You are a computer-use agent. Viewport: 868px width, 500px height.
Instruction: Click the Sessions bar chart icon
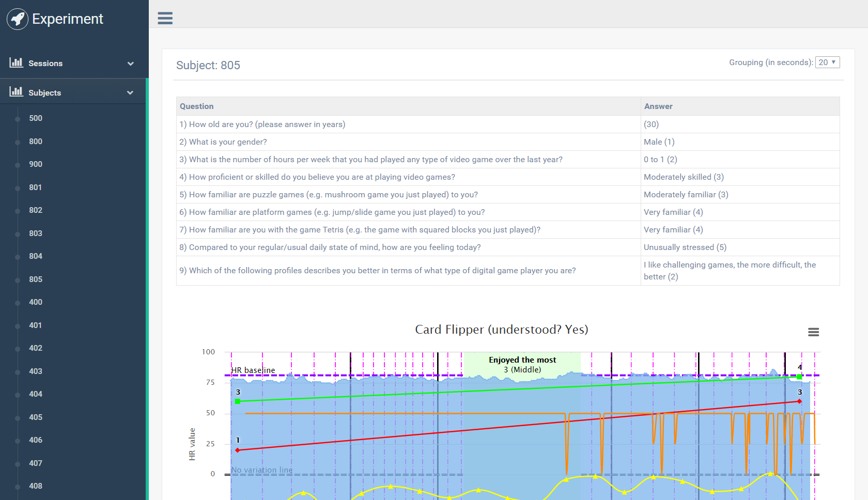click(x=16, y=63)
